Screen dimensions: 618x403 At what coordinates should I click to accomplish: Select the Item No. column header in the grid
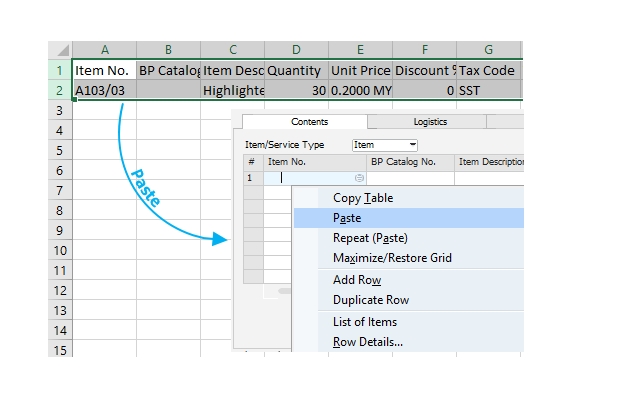pyautogui.click(x=315, y=162)
